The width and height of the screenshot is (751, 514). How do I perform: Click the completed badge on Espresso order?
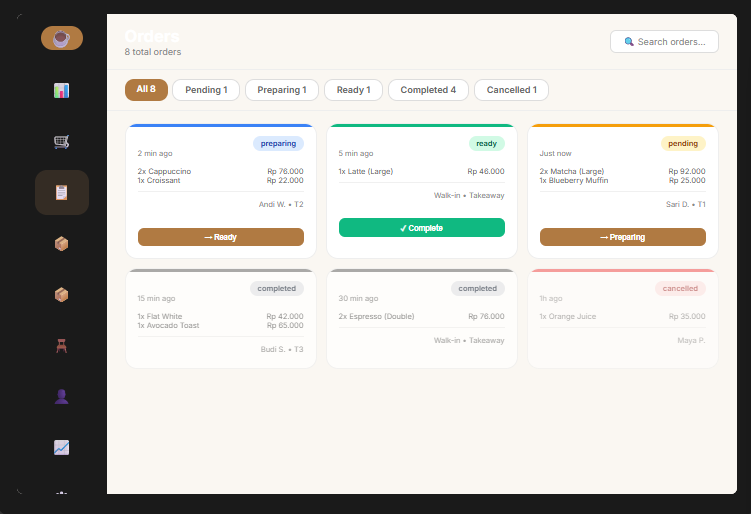coord(478,288)
